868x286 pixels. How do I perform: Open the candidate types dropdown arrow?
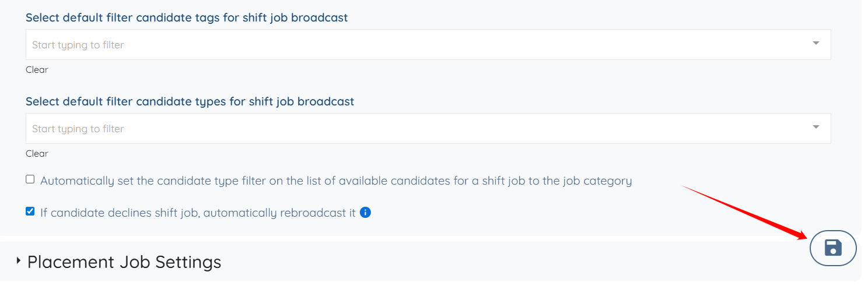click(x=815, y=128)
